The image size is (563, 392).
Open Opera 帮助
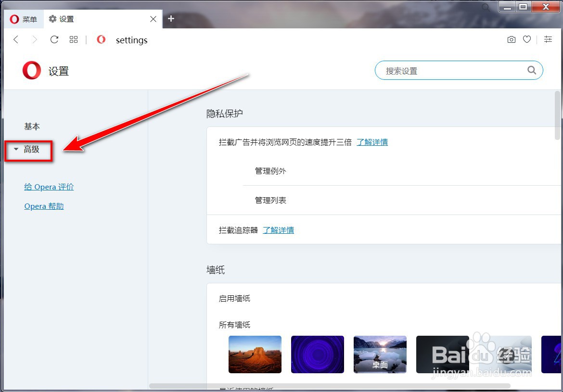[x=44, y=206]
